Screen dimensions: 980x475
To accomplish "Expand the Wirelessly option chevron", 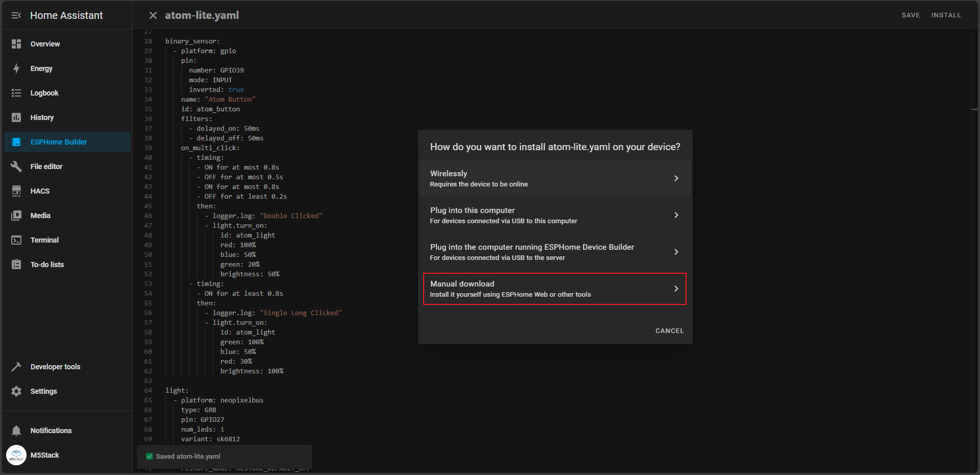I will click(676, 178).
